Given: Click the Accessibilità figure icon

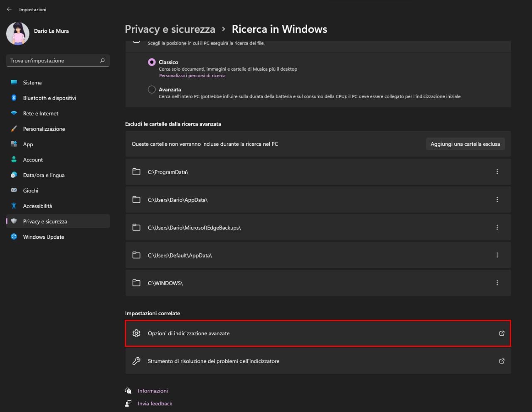Looking at the screenshot, I should tap(14, 206).
